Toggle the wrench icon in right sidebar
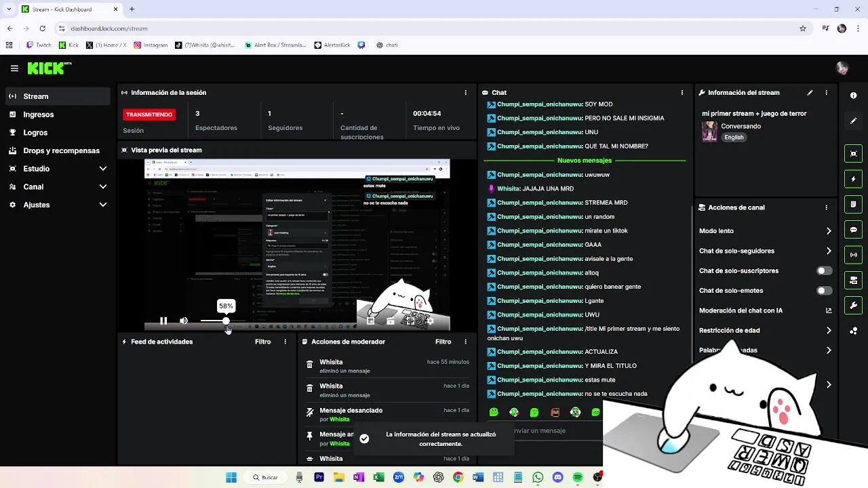868x488 pixels. point(854,306)
